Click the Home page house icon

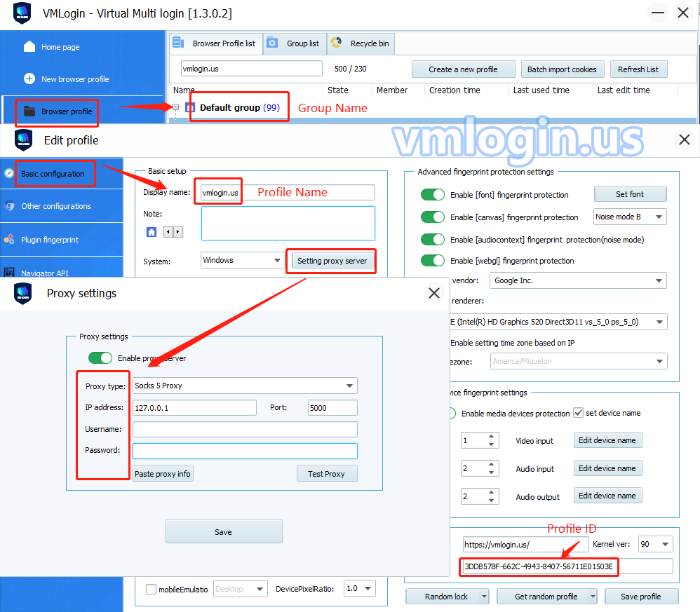pos(29,47)
